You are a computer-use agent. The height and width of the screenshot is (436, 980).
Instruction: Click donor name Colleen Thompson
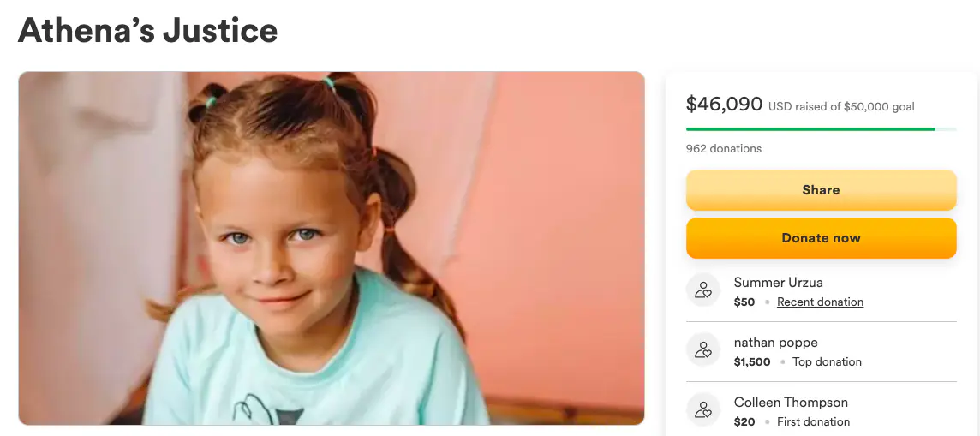(791, 403)
